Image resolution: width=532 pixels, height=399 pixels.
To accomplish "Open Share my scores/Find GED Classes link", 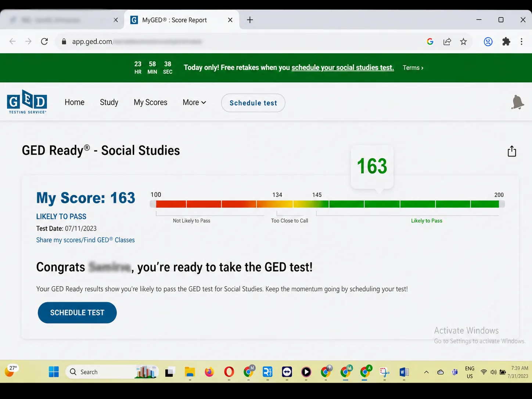I will 85,240.
